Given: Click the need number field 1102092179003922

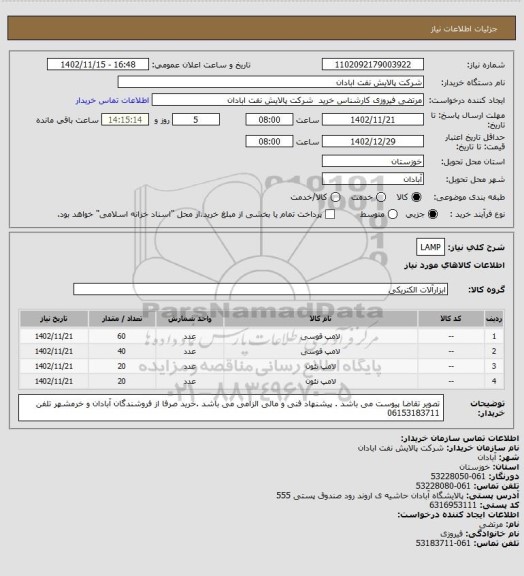Looking at the screenshot, I should 373,64.
